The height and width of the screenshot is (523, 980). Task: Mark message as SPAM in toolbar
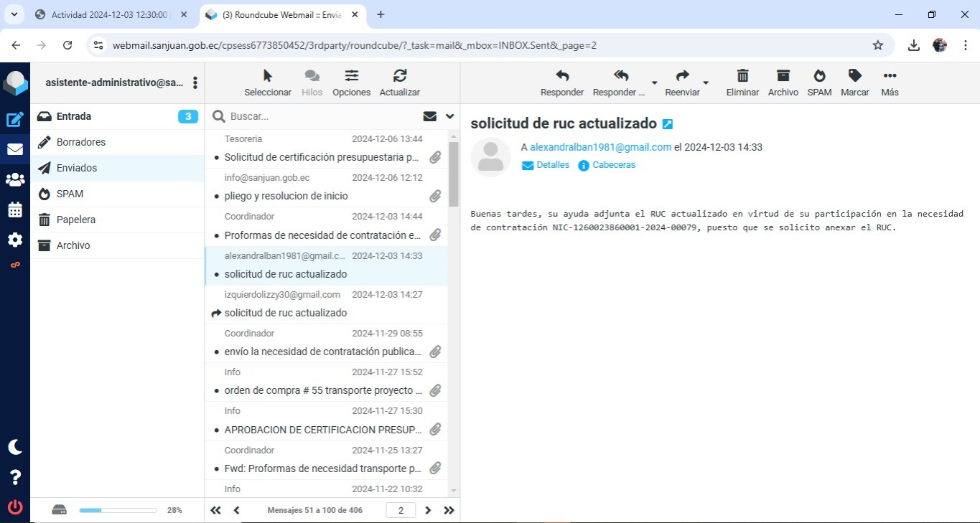(819, 76)
